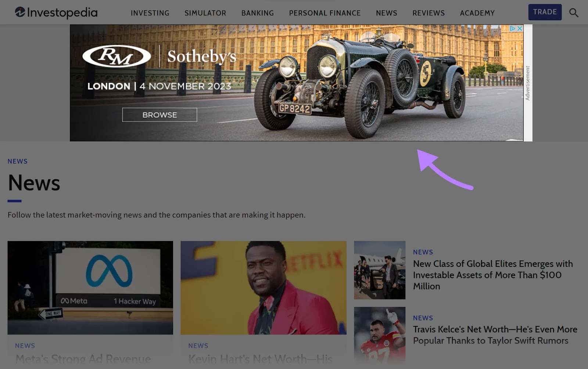The width and height of the screenshot is (588, 369).
Task: Click the Travis Kelce article thumbnail
Action: (x=380, y=335)
